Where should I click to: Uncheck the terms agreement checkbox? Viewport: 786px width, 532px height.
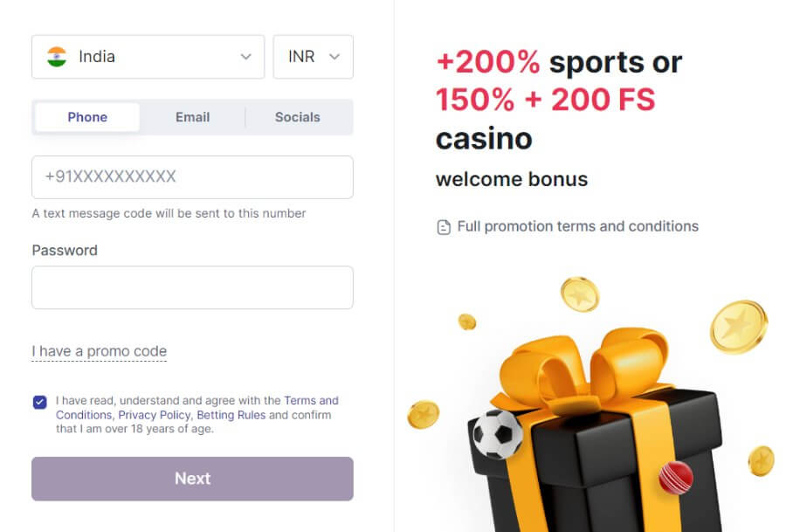coord(40,402)
